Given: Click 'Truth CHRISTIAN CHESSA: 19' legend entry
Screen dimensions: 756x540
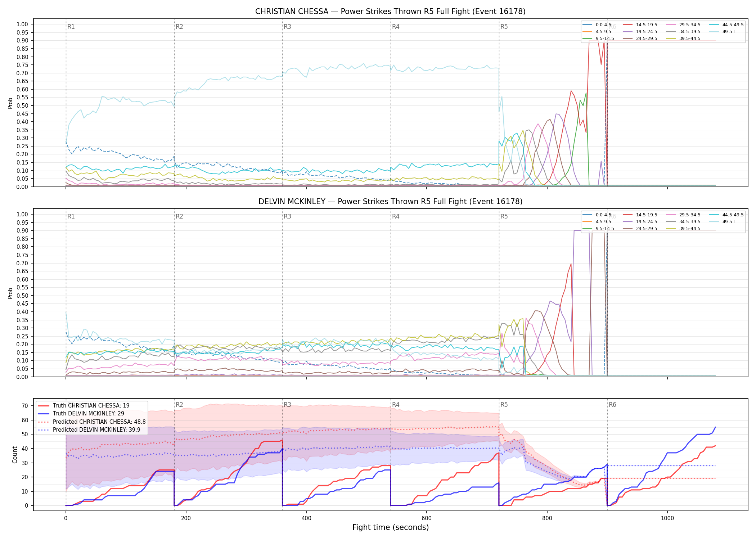Looking at the screenshot, I should pos(84,406).
